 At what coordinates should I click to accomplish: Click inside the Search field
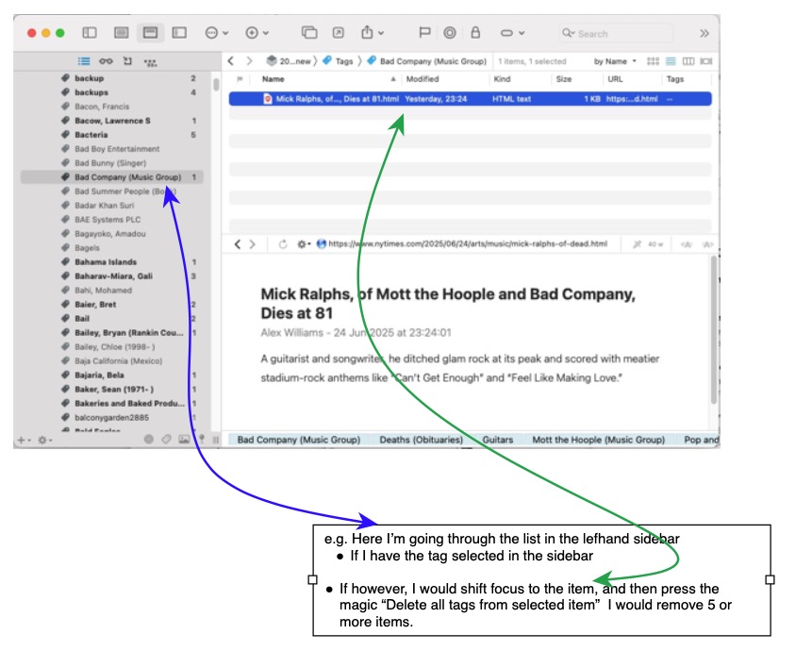(616, 33)
